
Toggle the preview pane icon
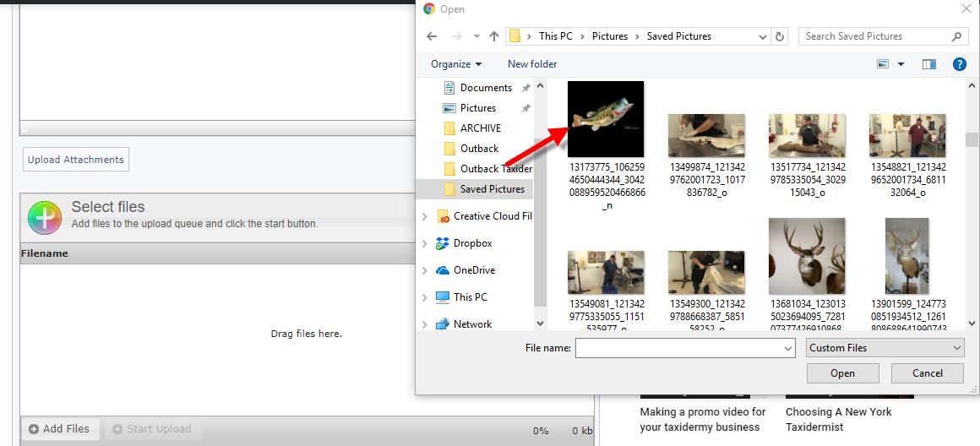[x=929, y=64]
